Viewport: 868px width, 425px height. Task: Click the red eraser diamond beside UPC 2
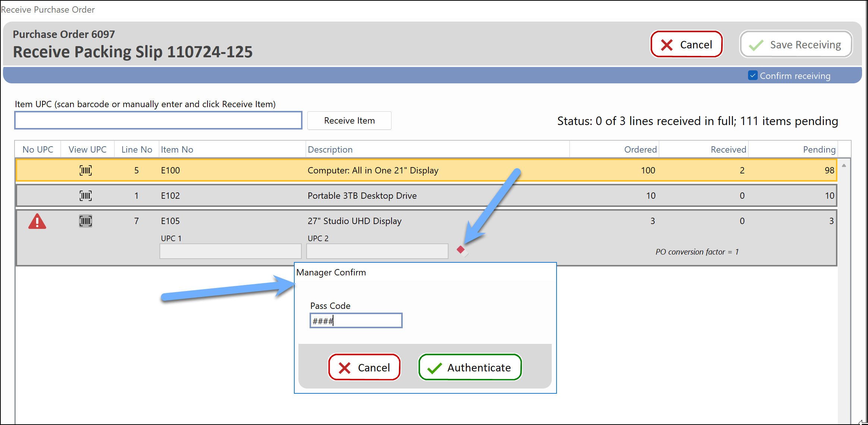point(462,250)
